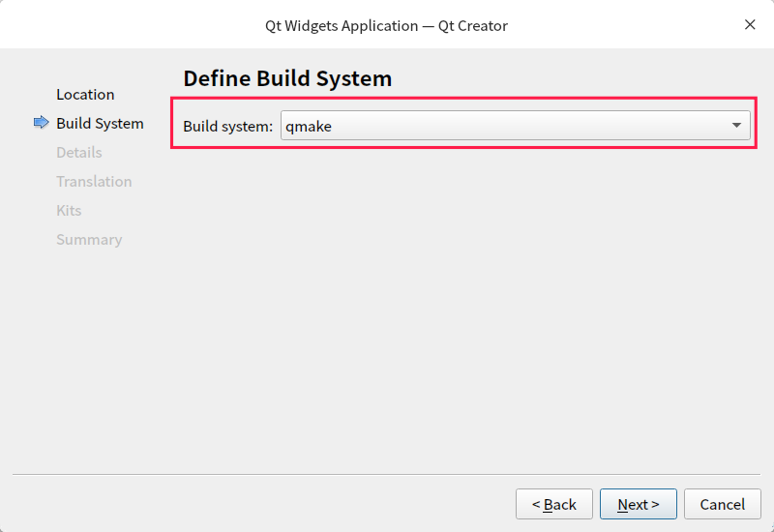Select the Build System step label
This screenshot has height=532, width=774.
[x=100, y=124]
